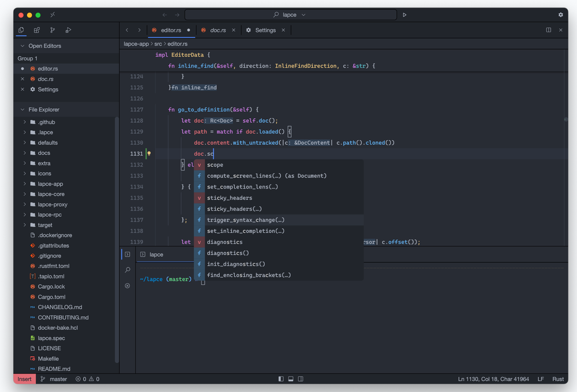Open README.md in file explorer
This screenshot has width=577, height=392.
[x=54, y=369]
